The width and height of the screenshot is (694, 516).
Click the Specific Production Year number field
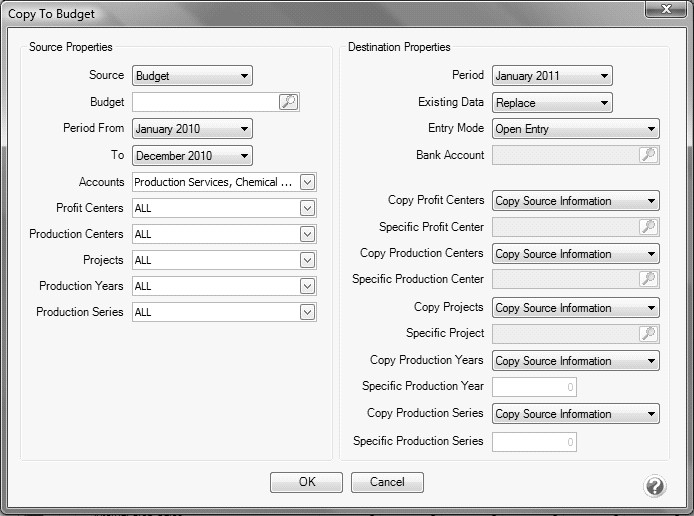click(534, 387)
